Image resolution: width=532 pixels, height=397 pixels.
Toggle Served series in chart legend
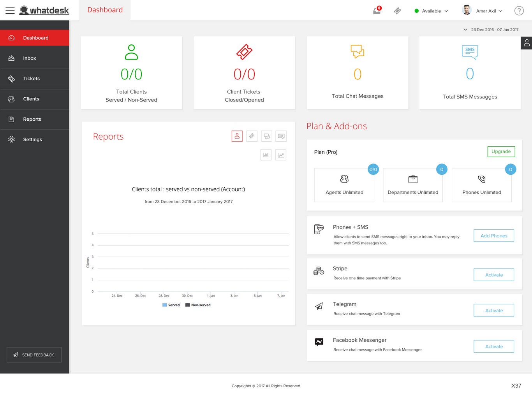tap(171, 305)
